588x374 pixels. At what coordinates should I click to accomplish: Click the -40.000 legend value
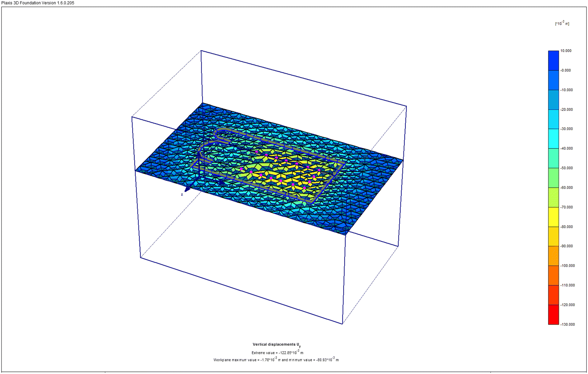pos(567,149)
